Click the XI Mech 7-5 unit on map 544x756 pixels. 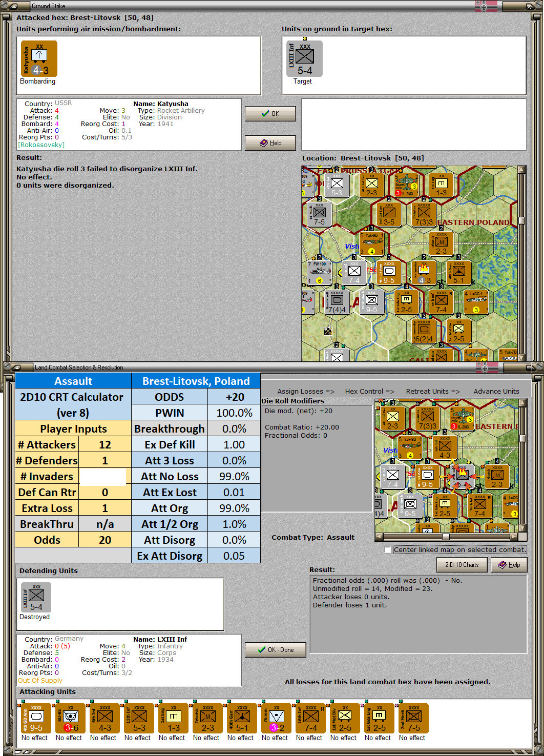(320, 214)
